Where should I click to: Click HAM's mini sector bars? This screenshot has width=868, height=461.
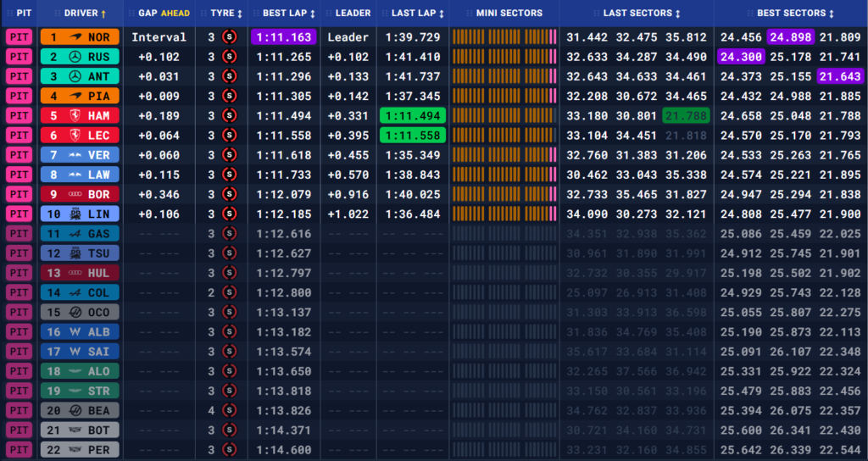[x=504, y=115]
